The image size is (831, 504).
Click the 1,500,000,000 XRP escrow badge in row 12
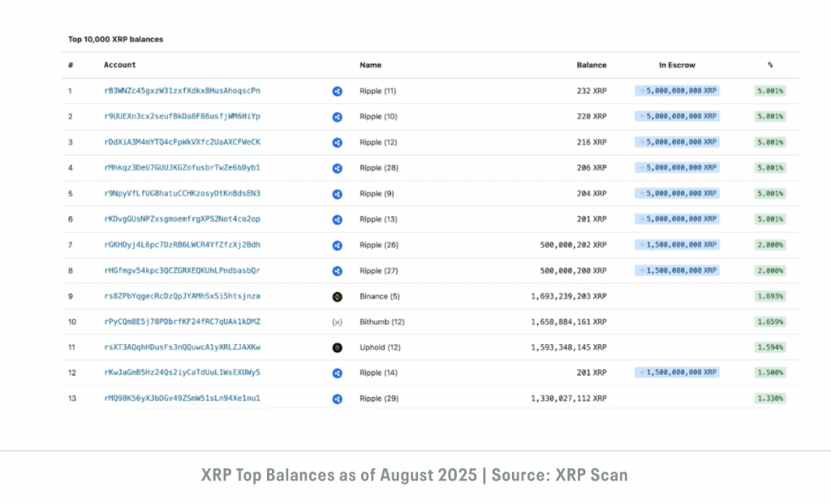click(677, 373)
